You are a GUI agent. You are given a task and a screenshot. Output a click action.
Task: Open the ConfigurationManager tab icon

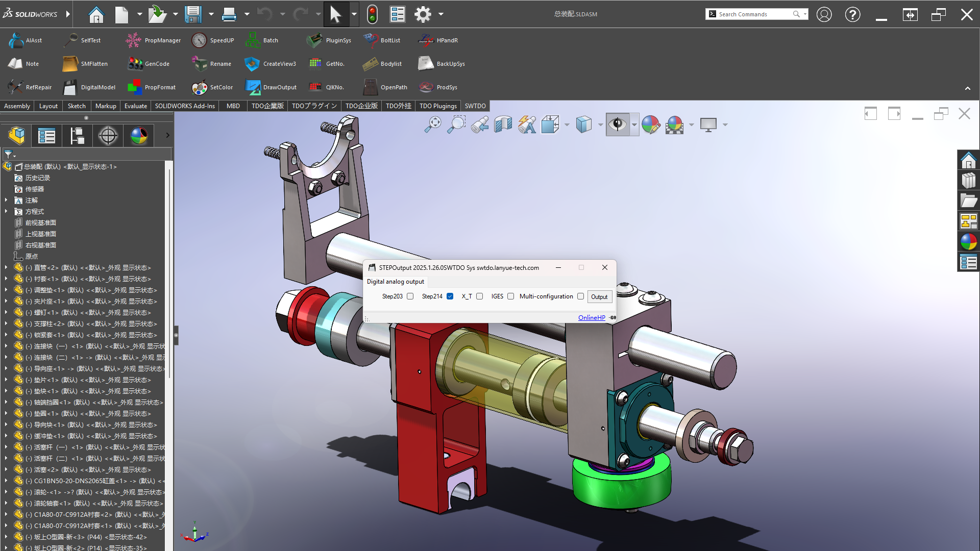(77, 136)
